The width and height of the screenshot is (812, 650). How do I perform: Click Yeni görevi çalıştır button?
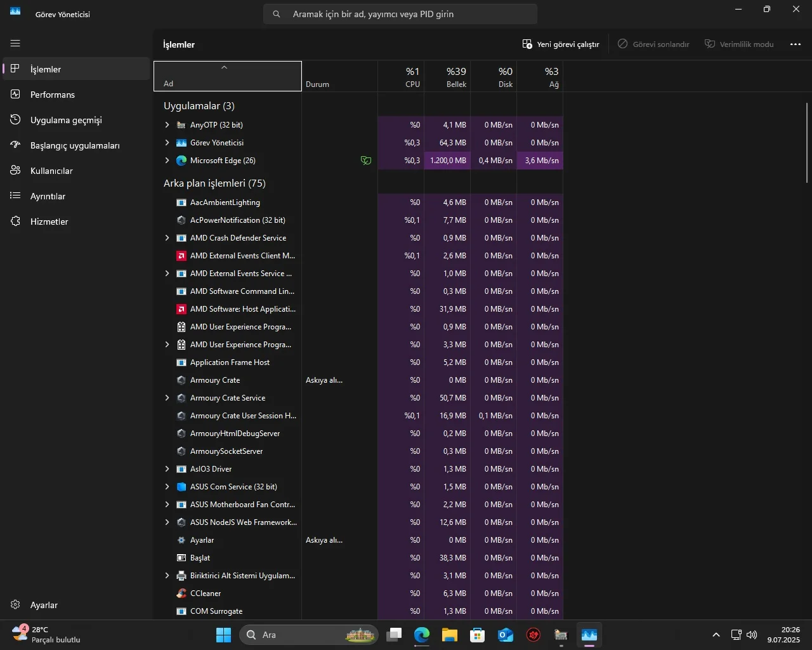[561, 44]
